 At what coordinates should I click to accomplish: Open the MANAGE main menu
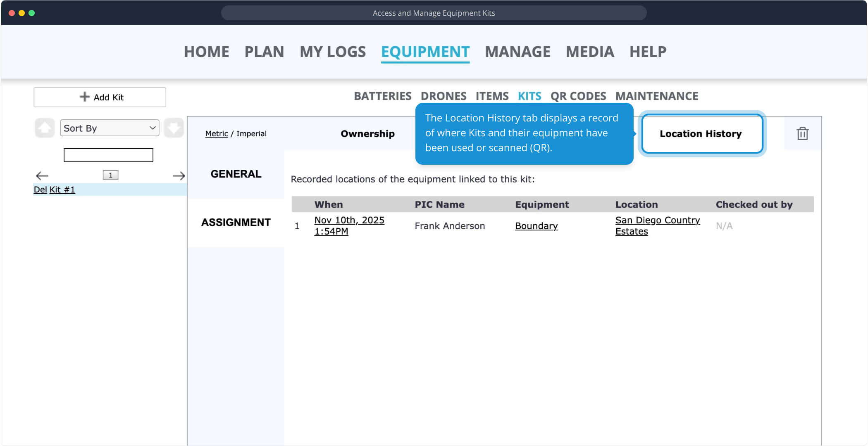pyautogui.click(x=517, y=52)
